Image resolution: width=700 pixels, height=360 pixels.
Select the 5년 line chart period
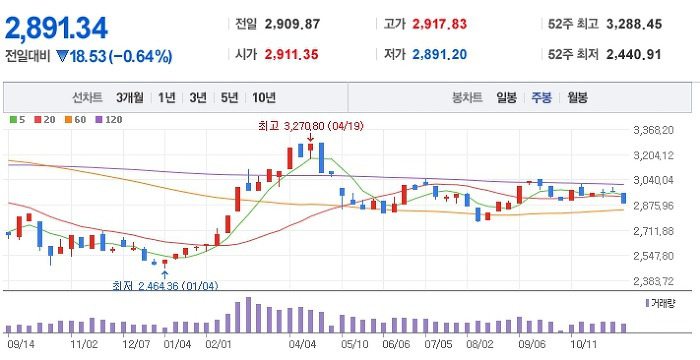(x=229, y=97)
